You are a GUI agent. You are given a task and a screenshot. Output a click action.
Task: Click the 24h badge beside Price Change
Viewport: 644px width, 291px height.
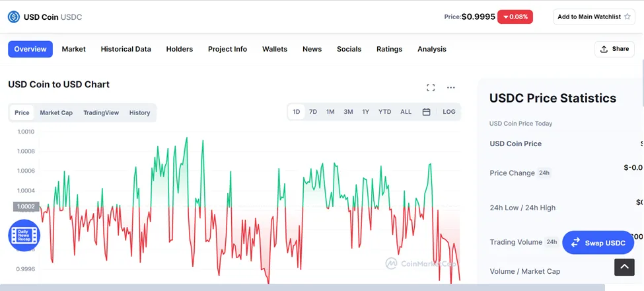click(544, 173)
